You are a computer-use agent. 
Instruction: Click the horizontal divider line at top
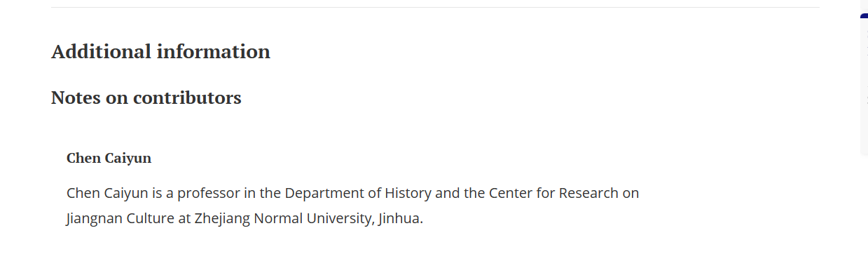tap(435, 7)
